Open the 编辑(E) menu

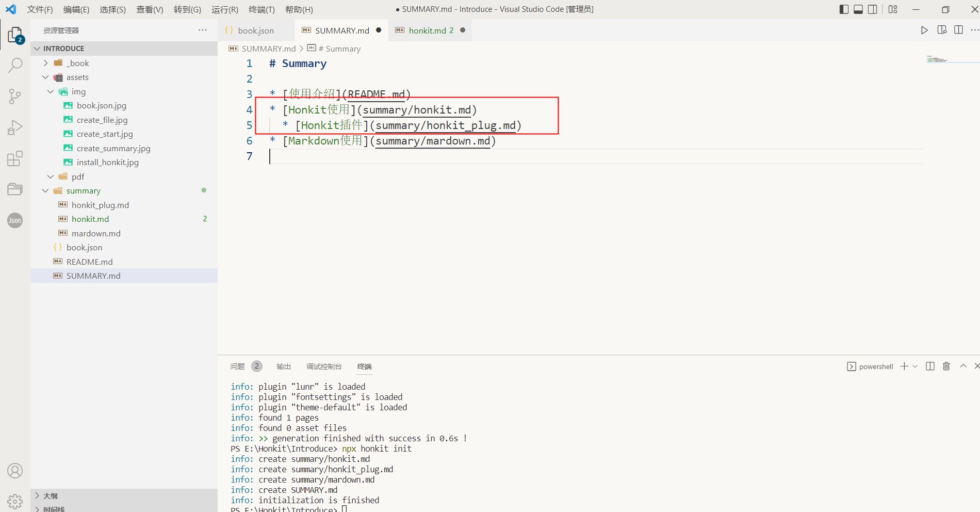point(76,9)
